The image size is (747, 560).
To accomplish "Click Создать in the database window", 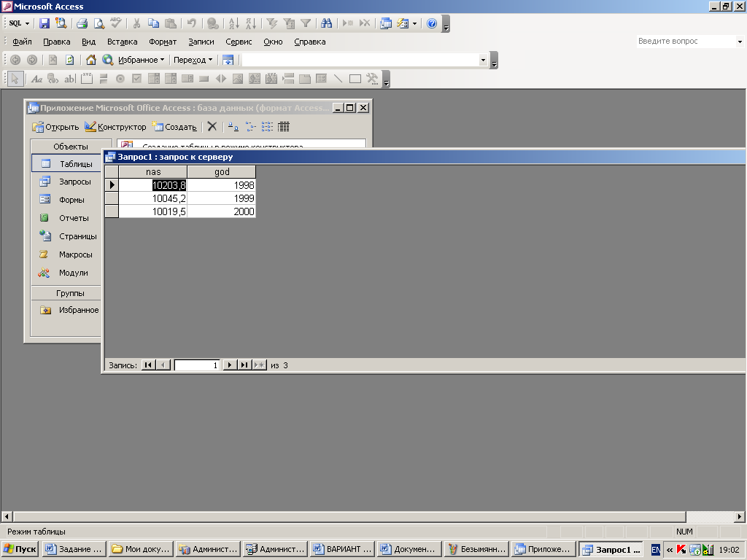I will pos(174,127).
